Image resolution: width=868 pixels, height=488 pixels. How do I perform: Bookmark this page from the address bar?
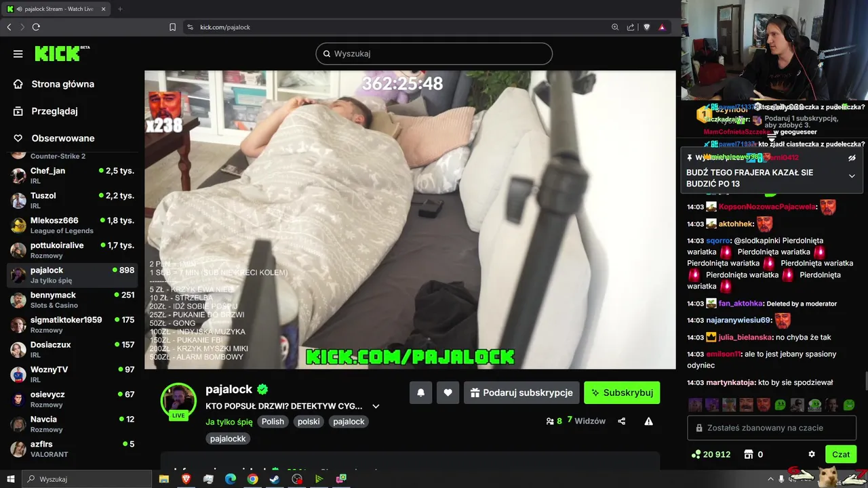point(172,27)
